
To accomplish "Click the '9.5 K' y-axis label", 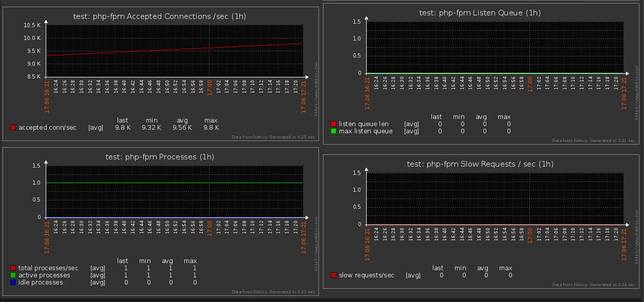I will coord(34,51).
